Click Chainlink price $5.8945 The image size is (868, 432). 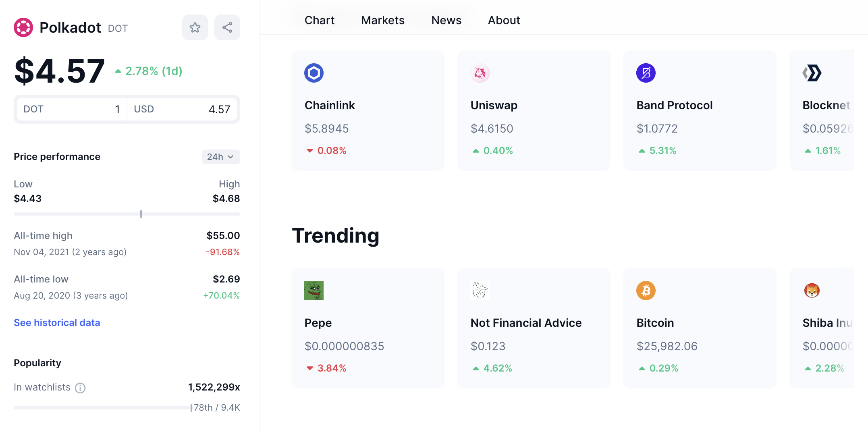click(327, 129)
